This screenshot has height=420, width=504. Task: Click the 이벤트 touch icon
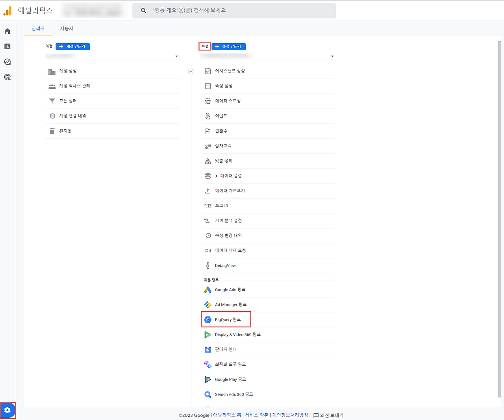point(208,116)
